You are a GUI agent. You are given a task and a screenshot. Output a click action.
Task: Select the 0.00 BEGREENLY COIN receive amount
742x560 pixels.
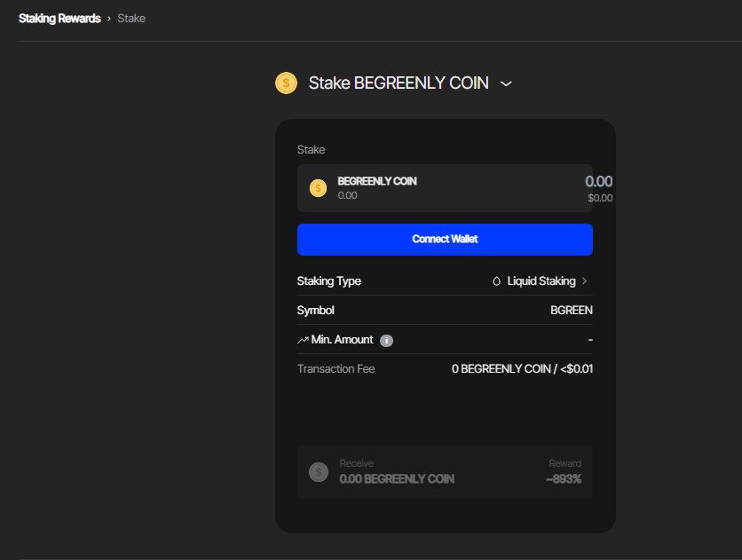click(x=397, y=479)
